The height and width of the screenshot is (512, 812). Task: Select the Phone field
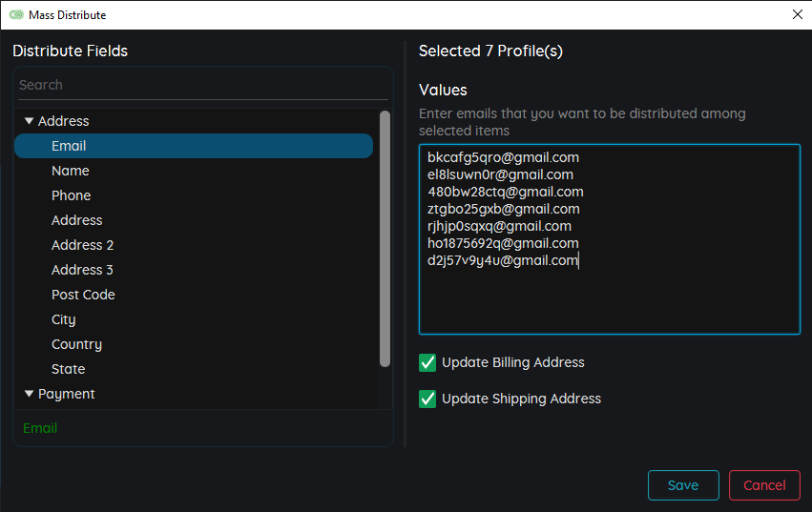click(194, 195)
